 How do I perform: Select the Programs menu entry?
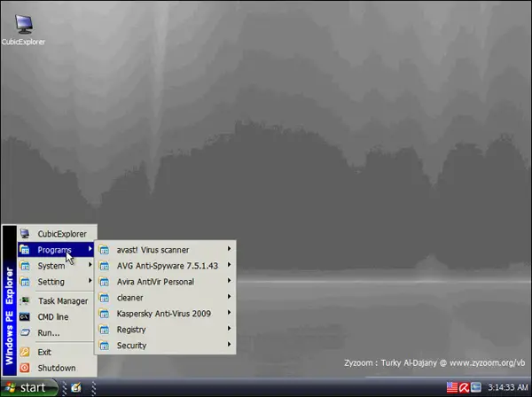click(56, 250)
